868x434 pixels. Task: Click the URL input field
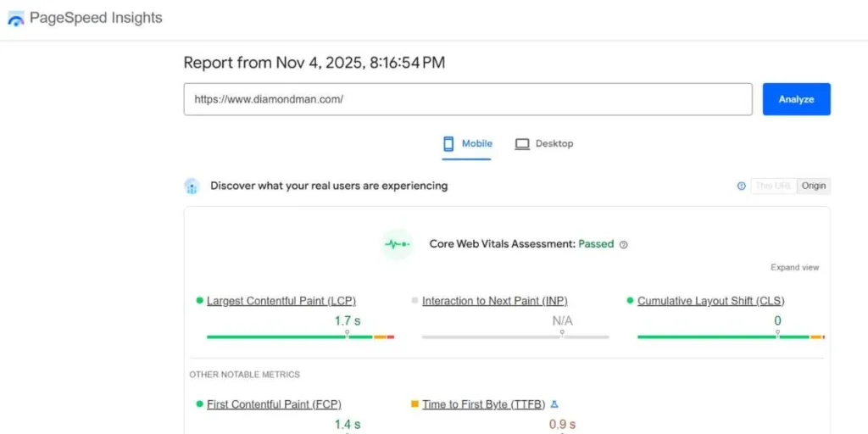click(467, 99)
